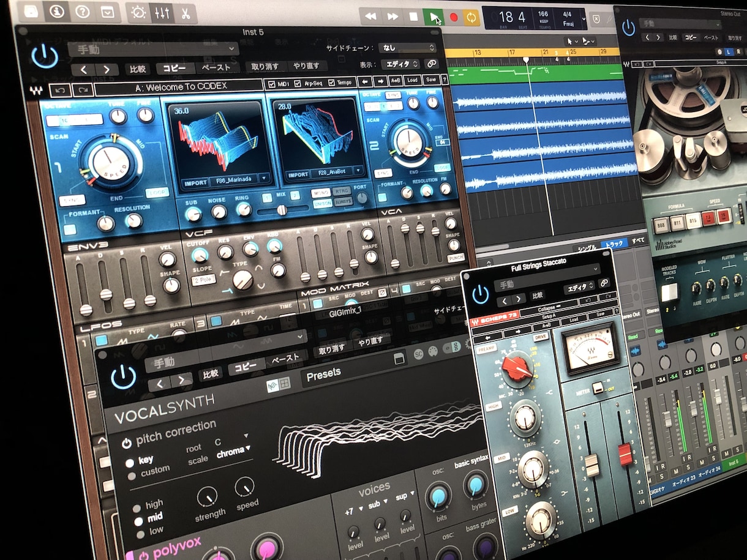The image size is (747, 560).
Task: Click the Codex previous preset left arrow
Action: [364, 81]
